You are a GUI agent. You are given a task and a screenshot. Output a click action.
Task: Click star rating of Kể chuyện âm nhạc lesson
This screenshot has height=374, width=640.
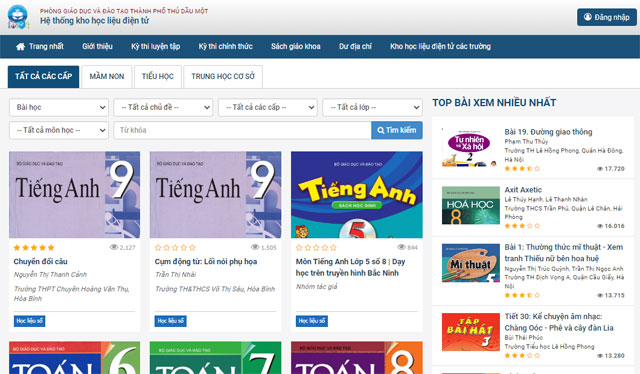click(522, 356)
